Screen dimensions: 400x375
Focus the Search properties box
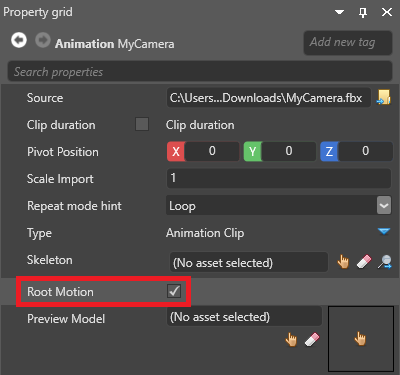(x=200, y=71)
